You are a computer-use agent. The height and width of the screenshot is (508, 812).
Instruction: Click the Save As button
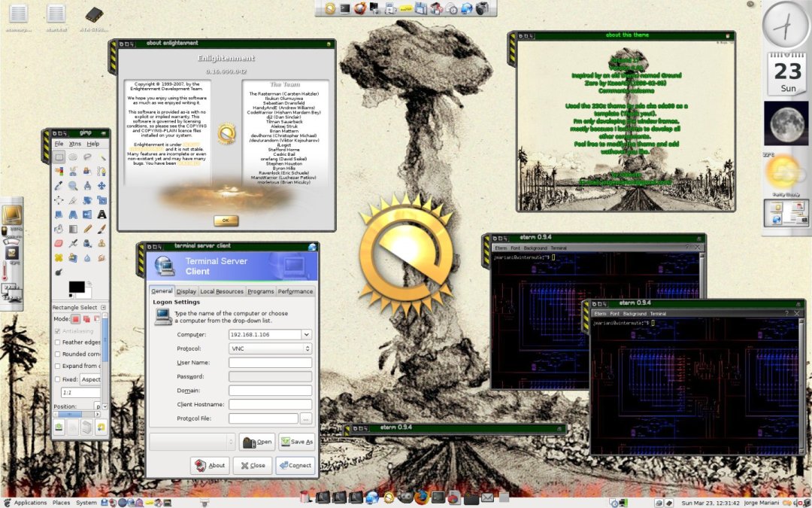(x=297, y=442)
